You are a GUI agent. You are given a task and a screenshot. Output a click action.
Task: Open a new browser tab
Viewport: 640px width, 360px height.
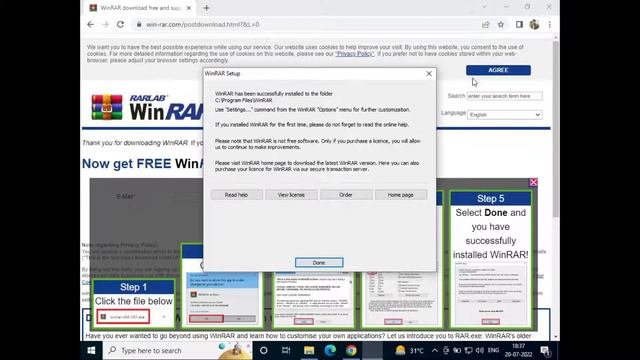[207, 8]
